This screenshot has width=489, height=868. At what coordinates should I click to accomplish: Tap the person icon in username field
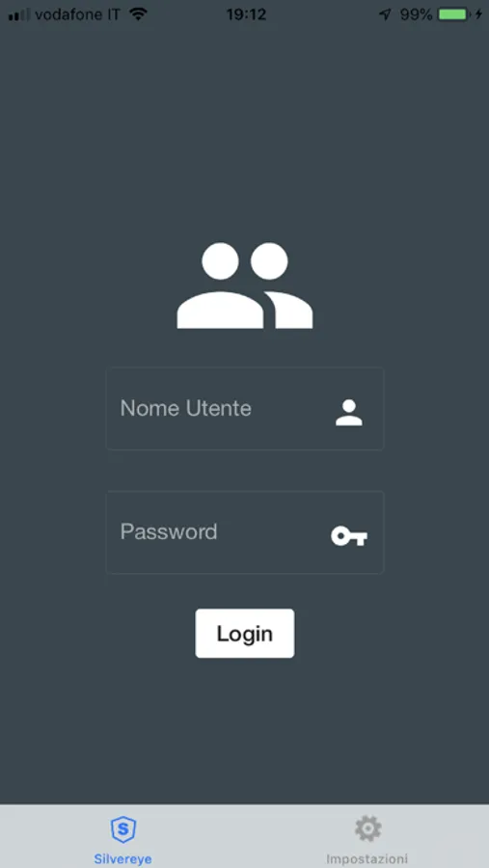coord(349,413)
